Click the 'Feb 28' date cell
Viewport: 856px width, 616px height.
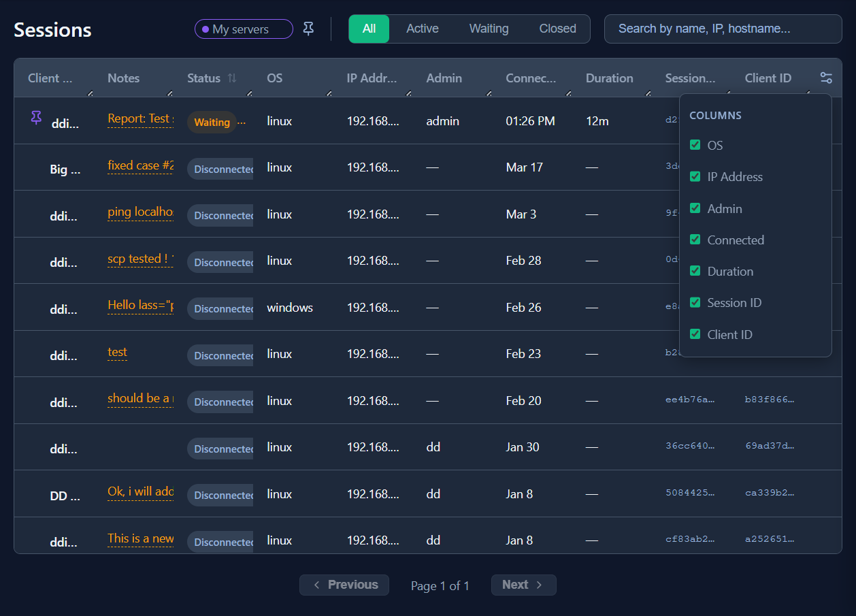[523, 261]
